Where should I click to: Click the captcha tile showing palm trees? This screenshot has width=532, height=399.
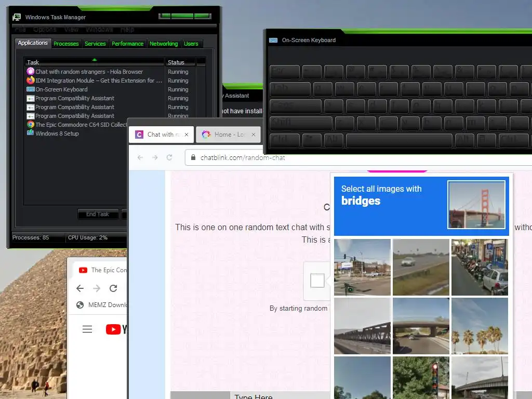tap(480, 326)
